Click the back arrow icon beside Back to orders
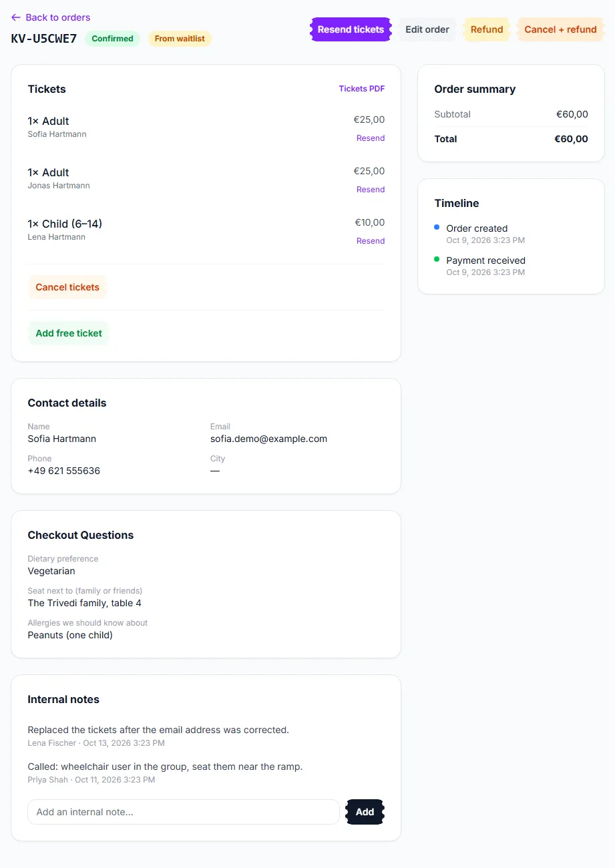This screenshot has height=868, width=615. pos(16,17)
